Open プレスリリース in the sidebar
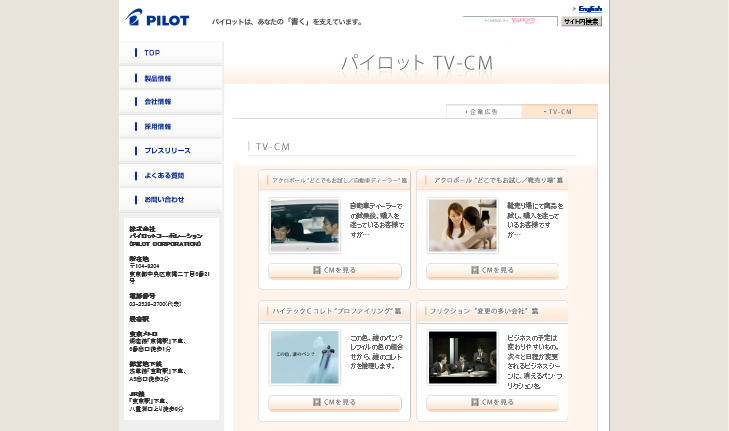 tap(171, 151)
